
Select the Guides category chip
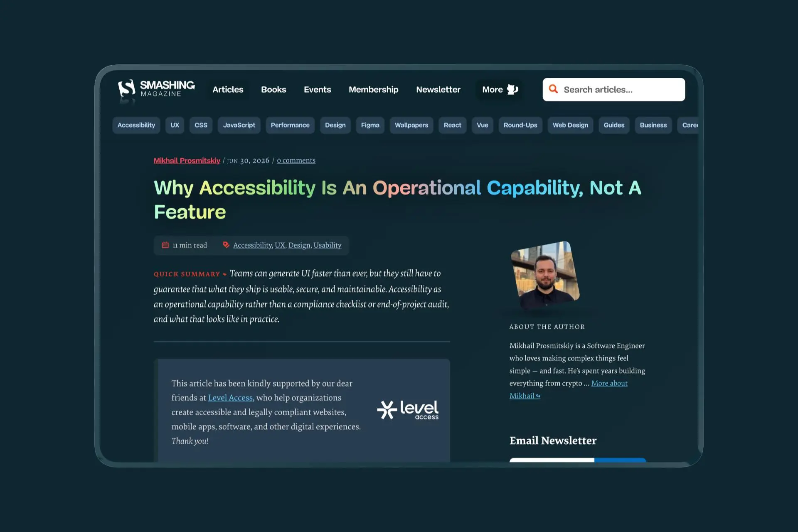point(614,125)
